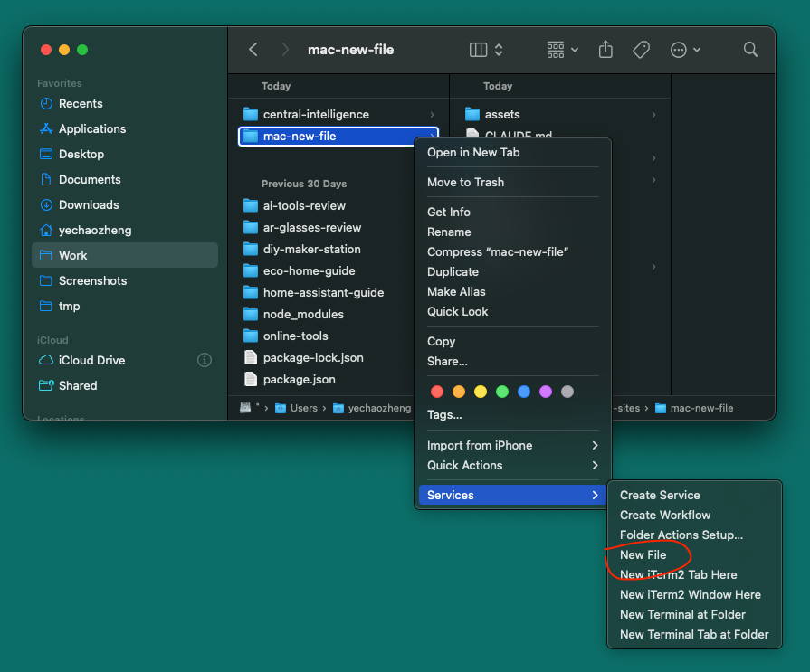Choose Quick Look
This screenshot has height=672, width=810.
[512, 312]
